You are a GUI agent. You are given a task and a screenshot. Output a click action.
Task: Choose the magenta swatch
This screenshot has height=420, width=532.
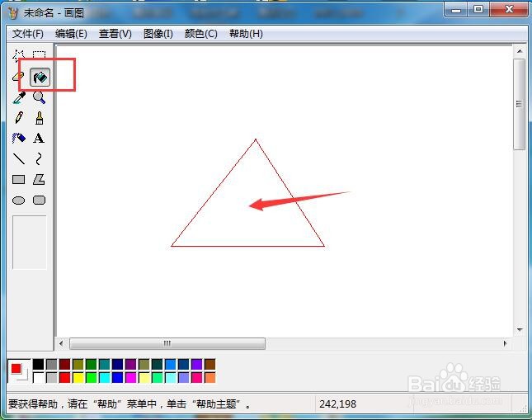(131, 378)
